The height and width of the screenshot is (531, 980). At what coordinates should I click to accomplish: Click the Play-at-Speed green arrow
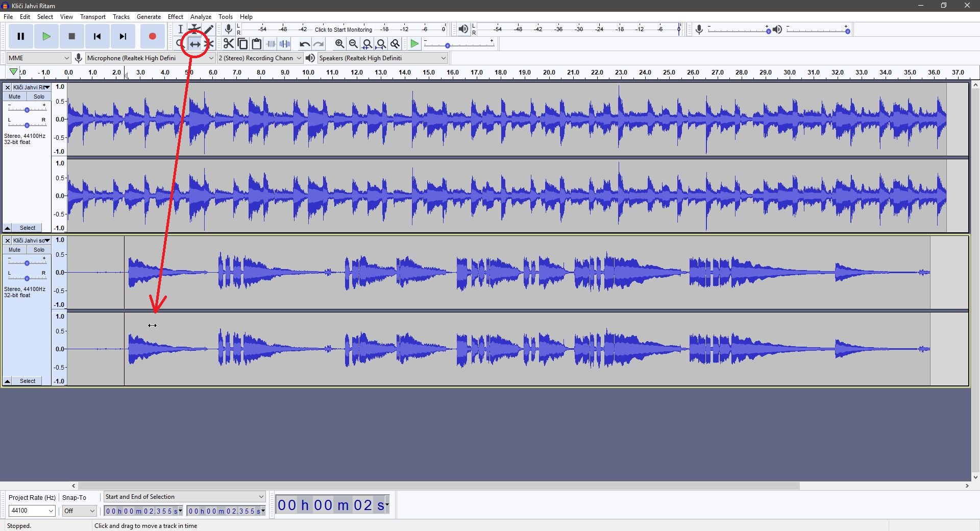414,44
